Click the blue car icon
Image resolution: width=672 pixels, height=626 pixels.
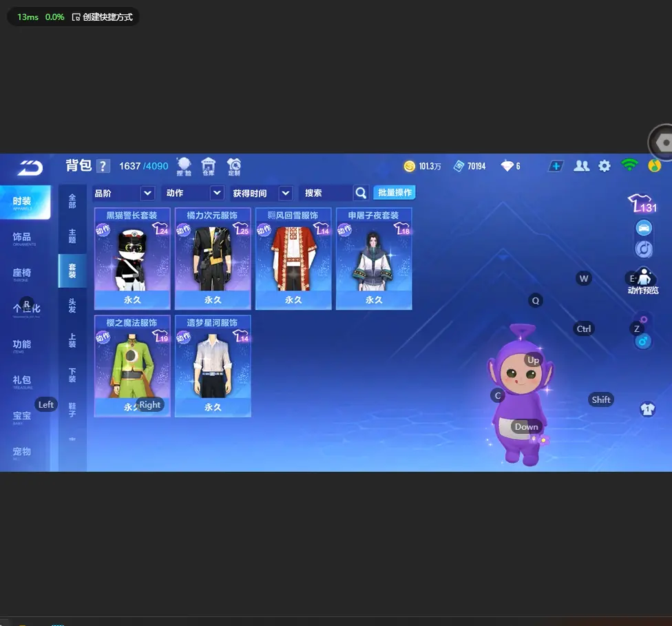tap(643, 228)
